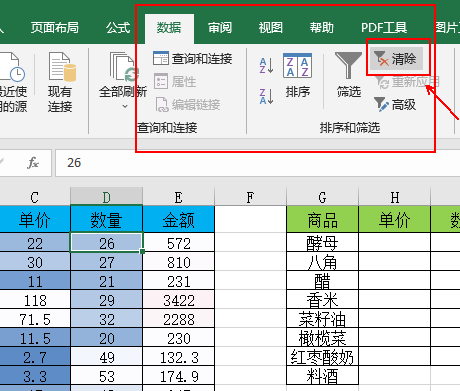Select cell with value 49
Viewport: 460px width, 391px height.
(107, 357)
